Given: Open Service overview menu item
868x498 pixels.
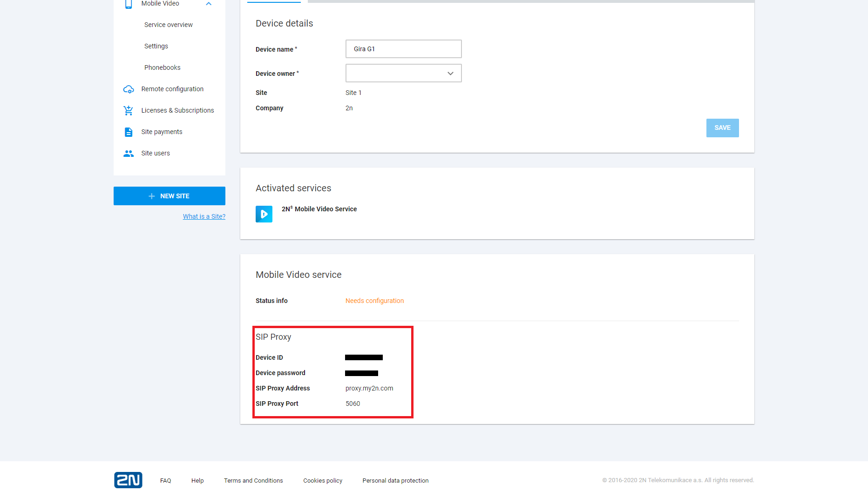Looking at the screenshot, I should [169, 25].
